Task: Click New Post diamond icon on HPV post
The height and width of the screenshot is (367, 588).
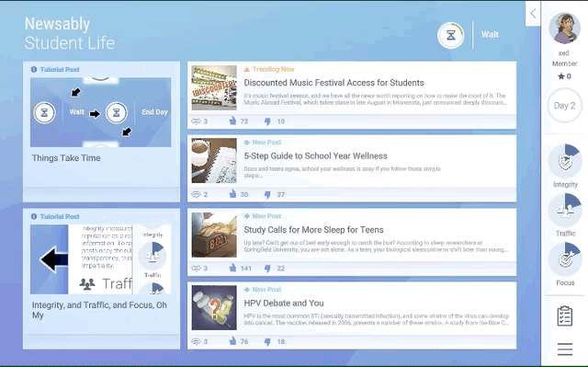Action: click(246, 290)
